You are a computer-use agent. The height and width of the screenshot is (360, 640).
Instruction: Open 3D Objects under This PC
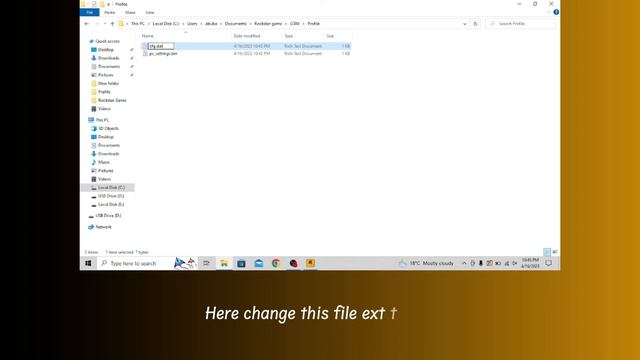pyautogui.click(x=108, y=129)
